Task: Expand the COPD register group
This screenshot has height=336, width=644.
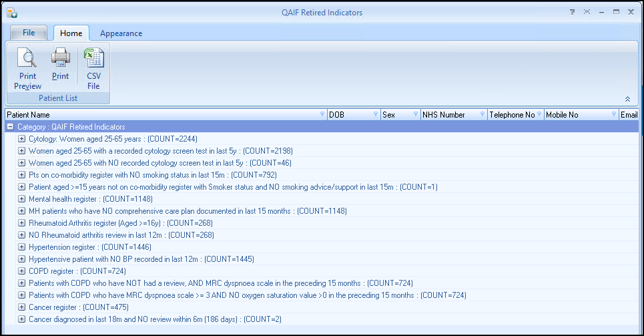Action: [x=21, y=271]
